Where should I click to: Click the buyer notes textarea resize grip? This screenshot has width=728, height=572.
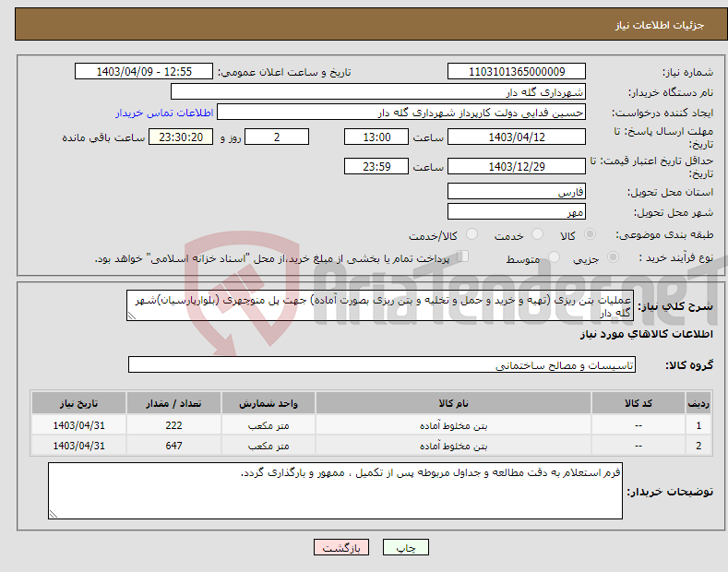click(53, 514)
